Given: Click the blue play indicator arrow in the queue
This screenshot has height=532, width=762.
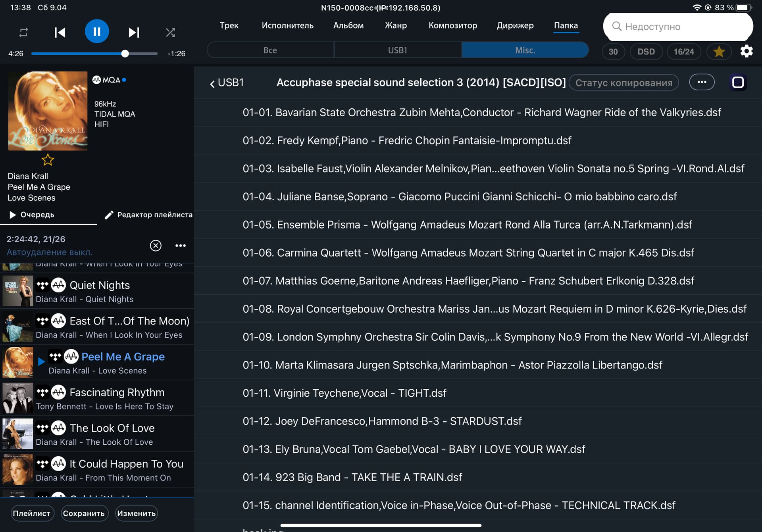Looking at the screenshot, I should (x=41, y=361).
